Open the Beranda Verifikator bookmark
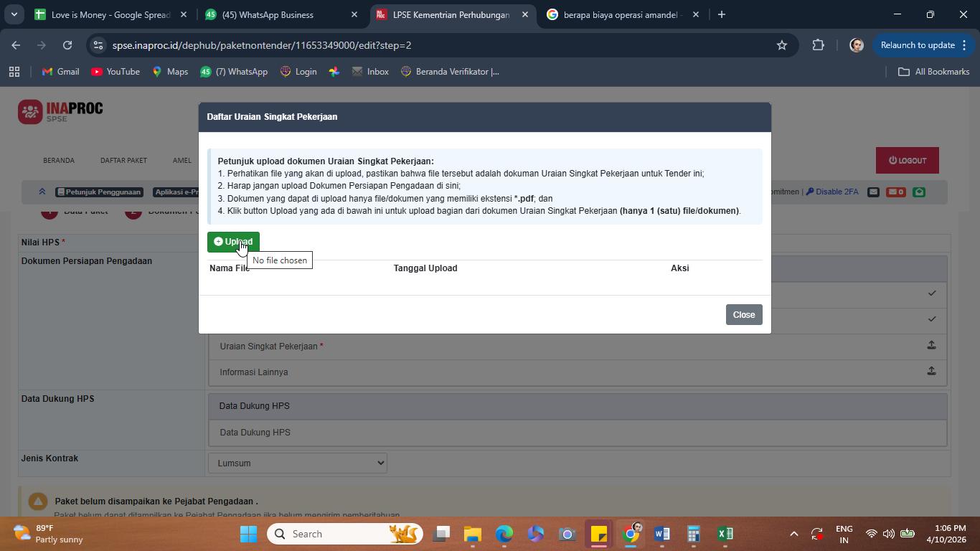The width and height of the screenshot is (980, 551). 449,72
